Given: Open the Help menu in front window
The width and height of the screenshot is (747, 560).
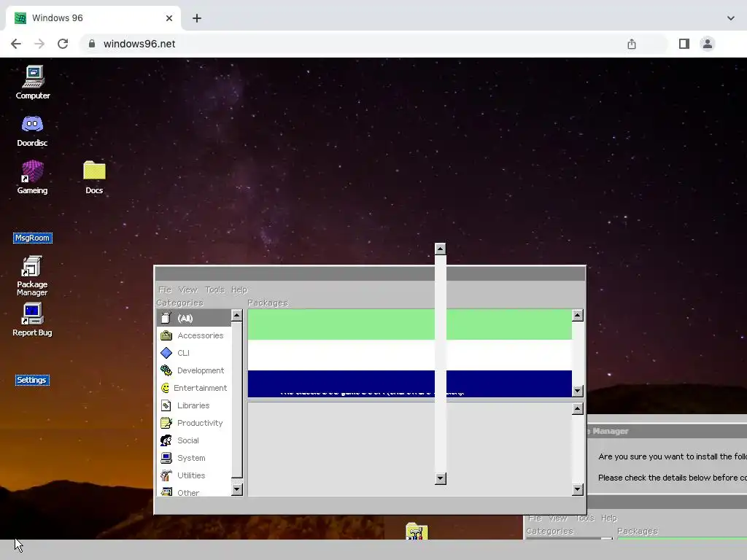Looking at the screenshot, I should click(x=239, y=289).
